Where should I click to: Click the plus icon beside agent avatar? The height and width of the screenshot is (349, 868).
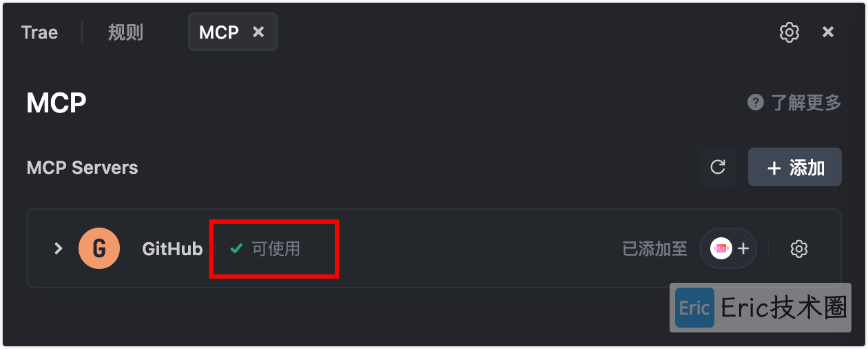pyautogui.click(x=743, y=248)
